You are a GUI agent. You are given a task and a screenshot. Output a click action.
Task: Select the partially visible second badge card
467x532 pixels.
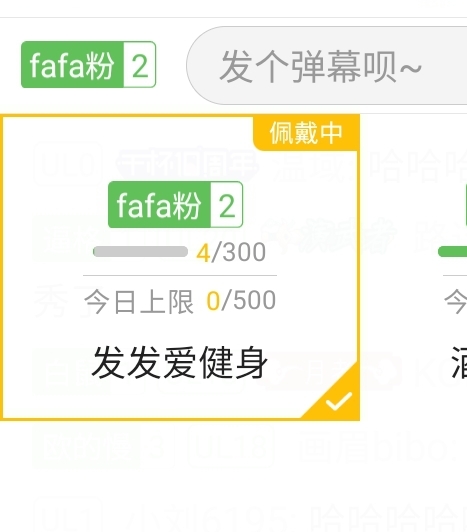pyautogui.click(x=453, y=268)
